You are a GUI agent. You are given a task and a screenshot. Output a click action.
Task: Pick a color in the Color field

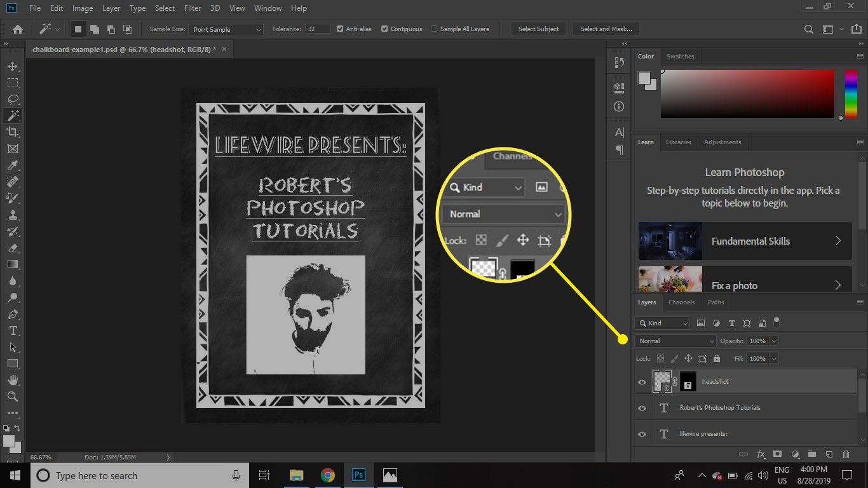pos(747,94)
